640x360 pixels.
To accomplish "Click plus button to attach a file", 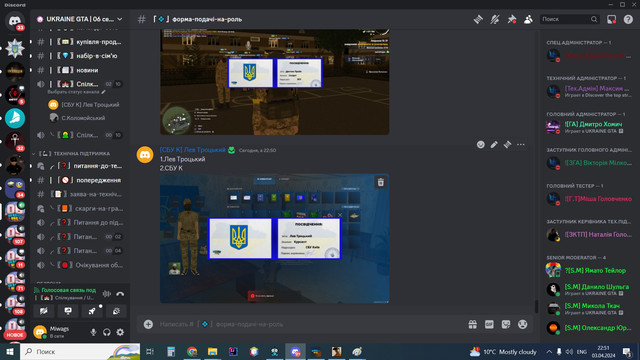I will 148,324.
